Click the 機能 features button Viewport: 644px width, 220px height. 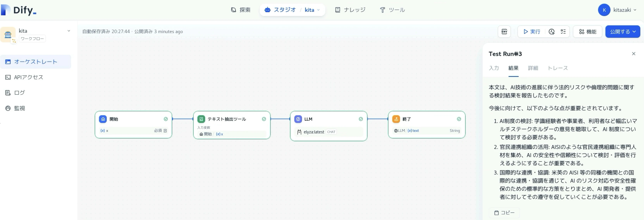pos(587,32)
